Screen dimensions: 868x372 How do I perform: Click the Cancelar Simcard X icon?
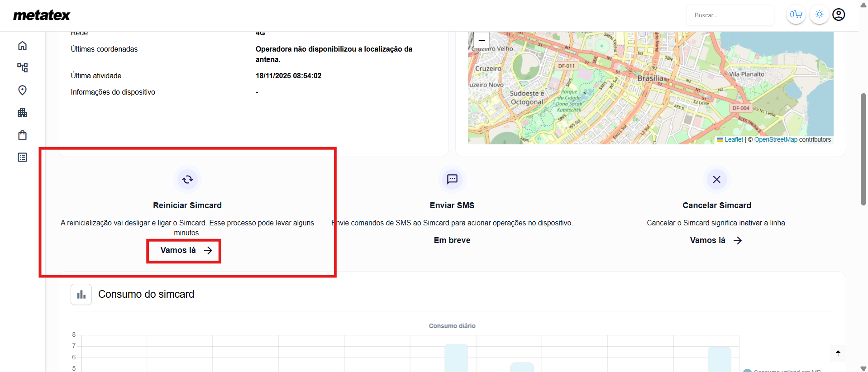[717, 179]
